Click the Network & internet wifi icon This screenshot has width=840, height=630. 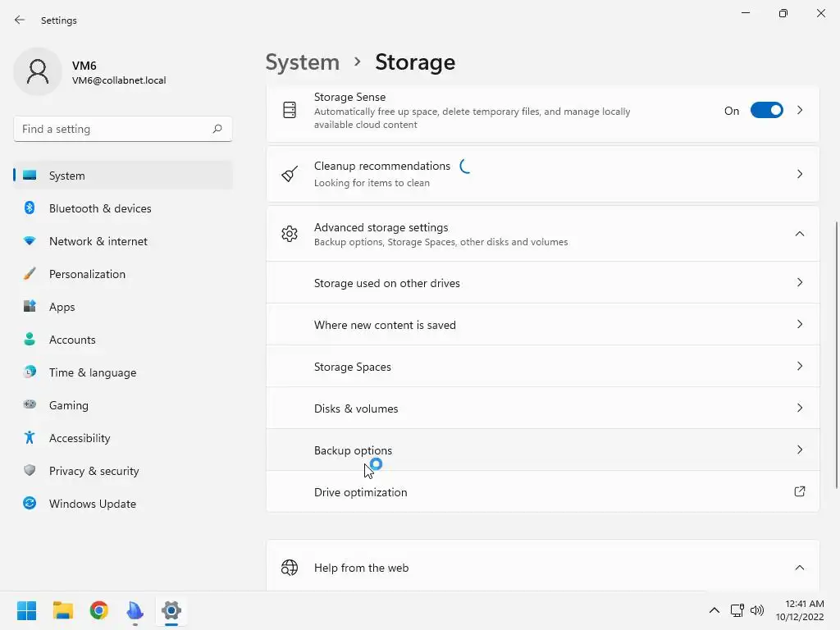30,241
